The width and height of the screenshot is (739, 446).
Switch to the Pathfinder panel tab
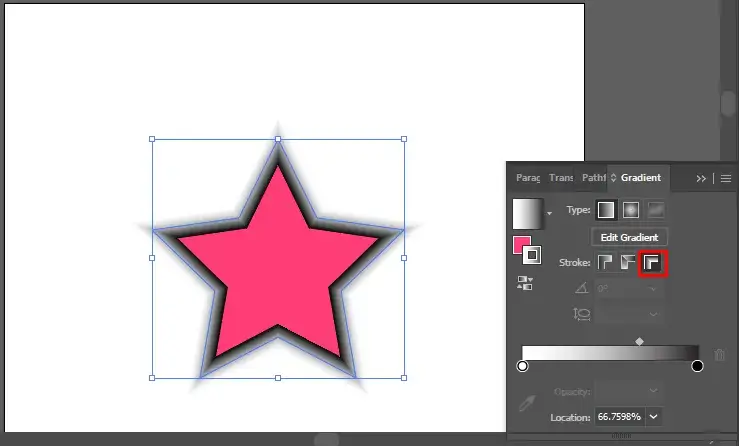[x=593, y=178]
